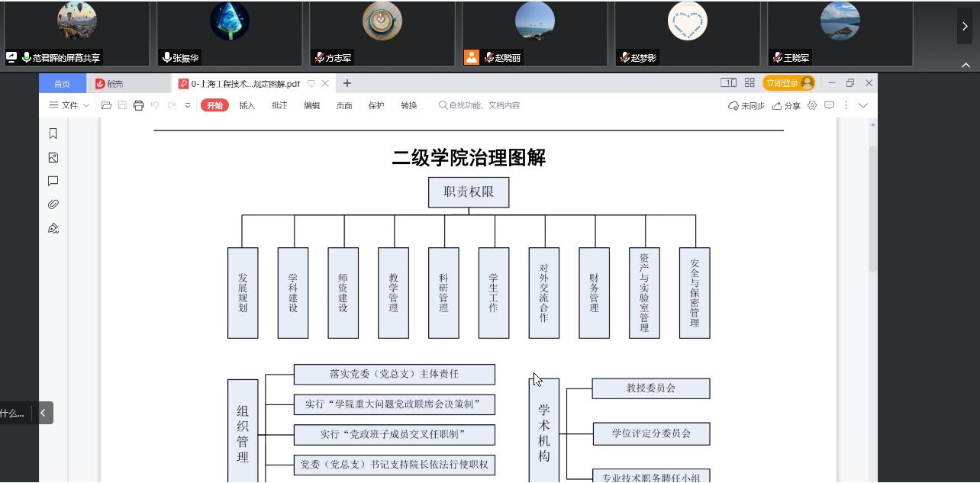Open the 首页 home tab
This screenshot has height=483, width=980.
point(62,84)
